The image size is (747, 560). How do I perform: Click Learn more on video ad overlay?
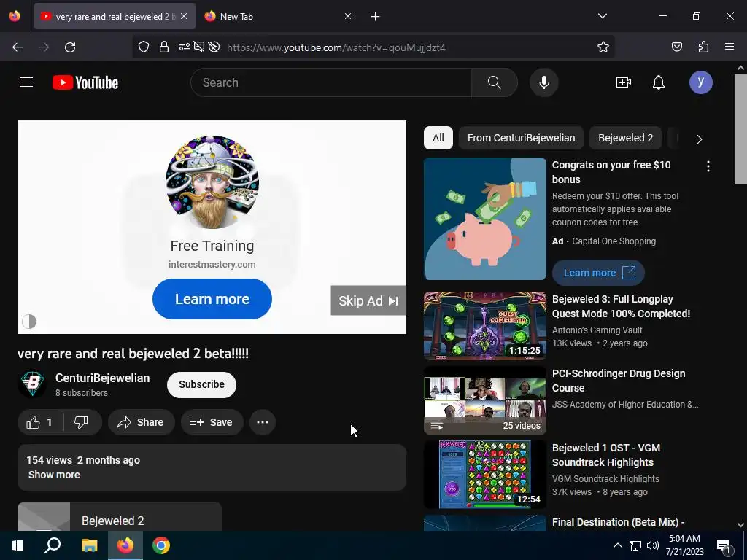pos(212,299)
